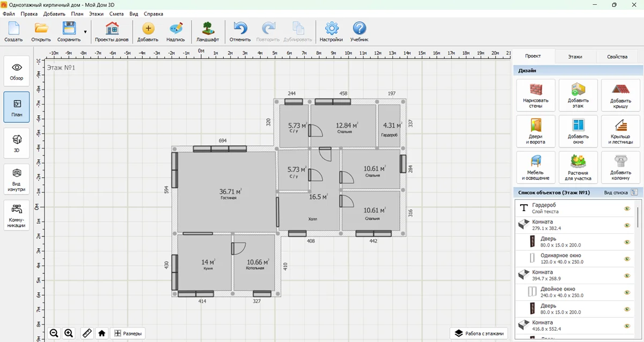The height and width of the screenshot is (342, 644).
Task: Open Проекты домов house catalog
Action: [112, 32]
